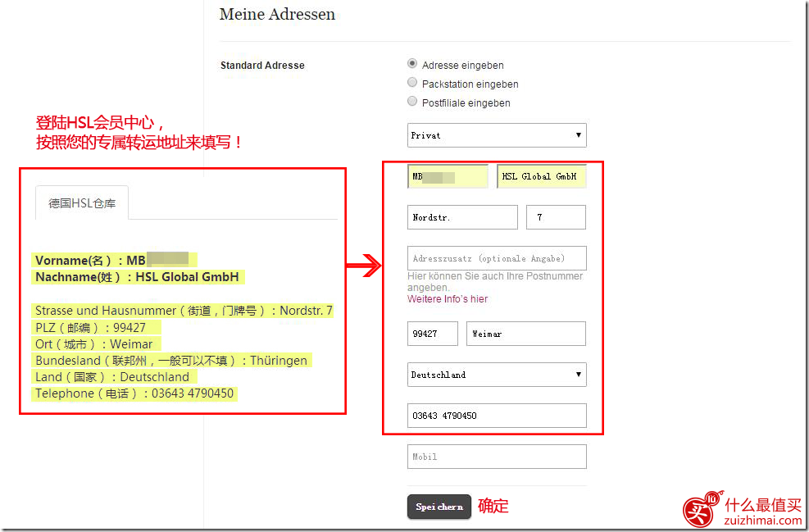Click the Telephone 03643 4790450 line
This screenshot has width=809, height=532.
coord(134,393)
